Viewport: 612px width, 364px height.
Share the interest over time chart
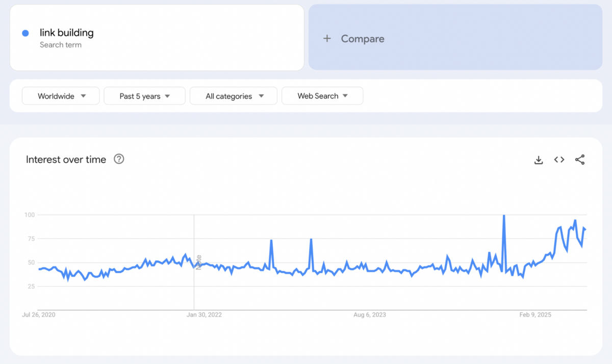click(580, 160)
